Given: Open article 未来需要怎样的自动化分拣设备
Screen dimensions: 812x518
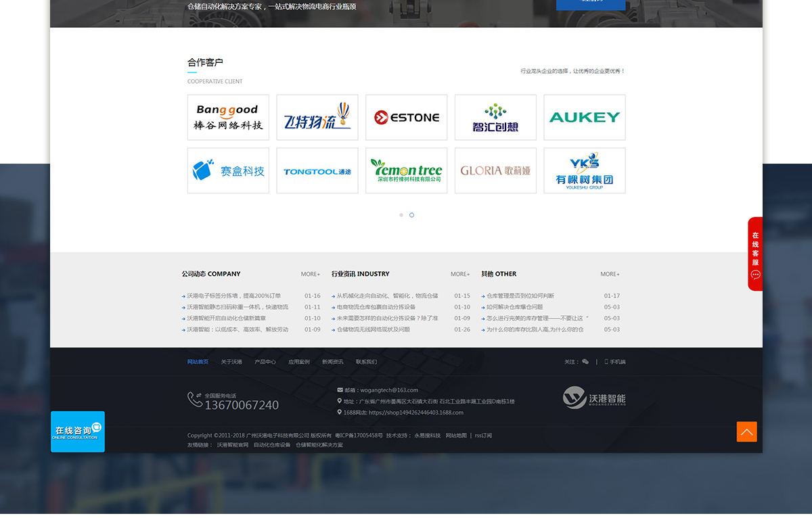Looking at the screenshot, I should 387,319.
